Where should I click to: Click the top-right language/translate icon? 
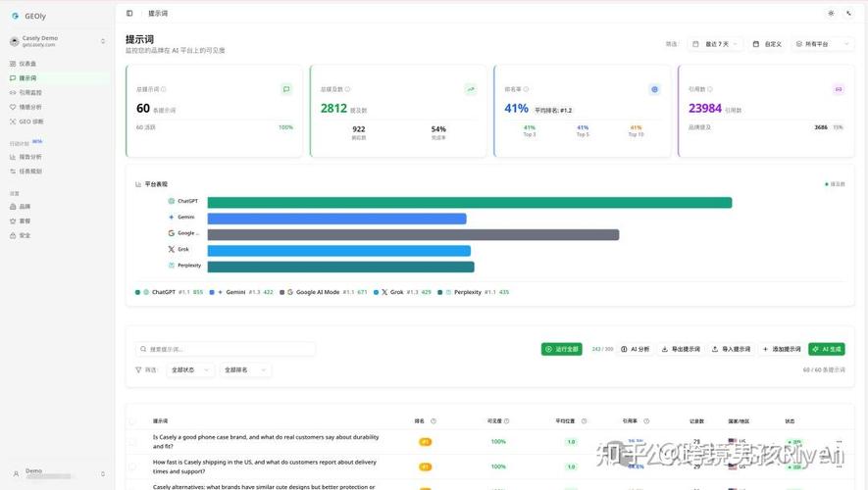click(x=848, y=14)
